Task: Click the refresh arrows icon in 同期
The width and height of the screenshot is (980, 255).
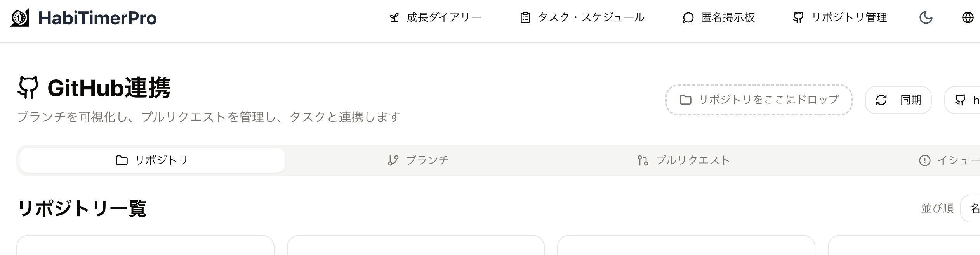Action: pos(881,100)
